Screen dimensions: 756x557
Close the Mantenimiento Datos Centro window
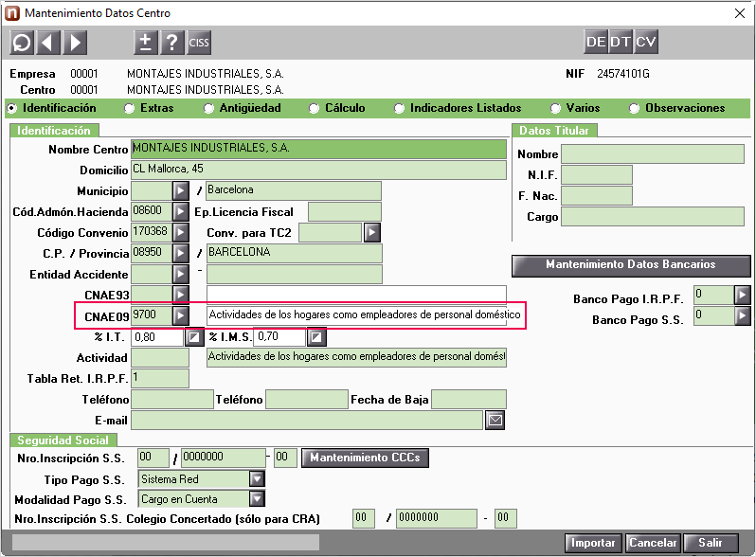(740, 13)
